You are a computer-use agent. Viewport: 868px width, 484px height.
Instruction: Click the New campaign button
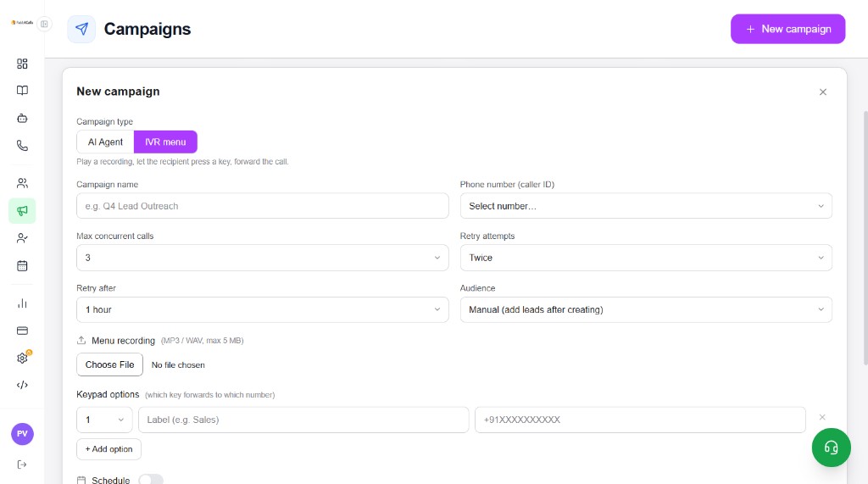coord(787,29)
